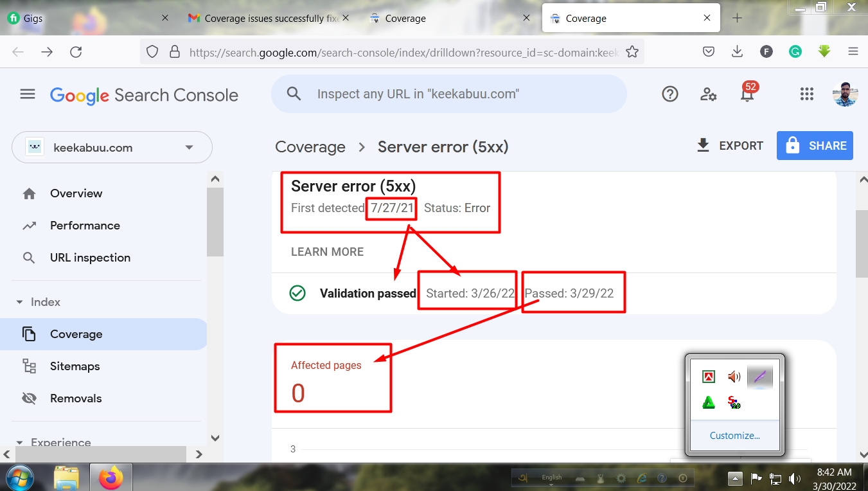Go to Coverage via the breadcrumb

[x=310, y=147]
